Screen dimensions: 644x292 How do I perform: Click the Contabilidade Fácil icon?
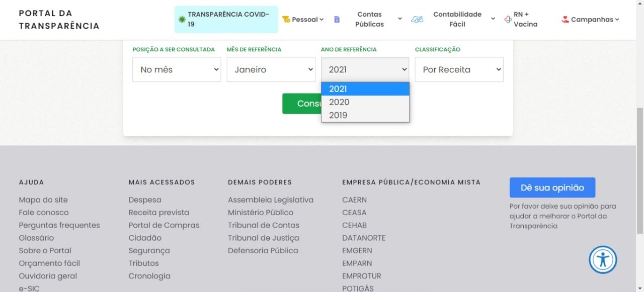pyautogui.click(x=417, y=20)
